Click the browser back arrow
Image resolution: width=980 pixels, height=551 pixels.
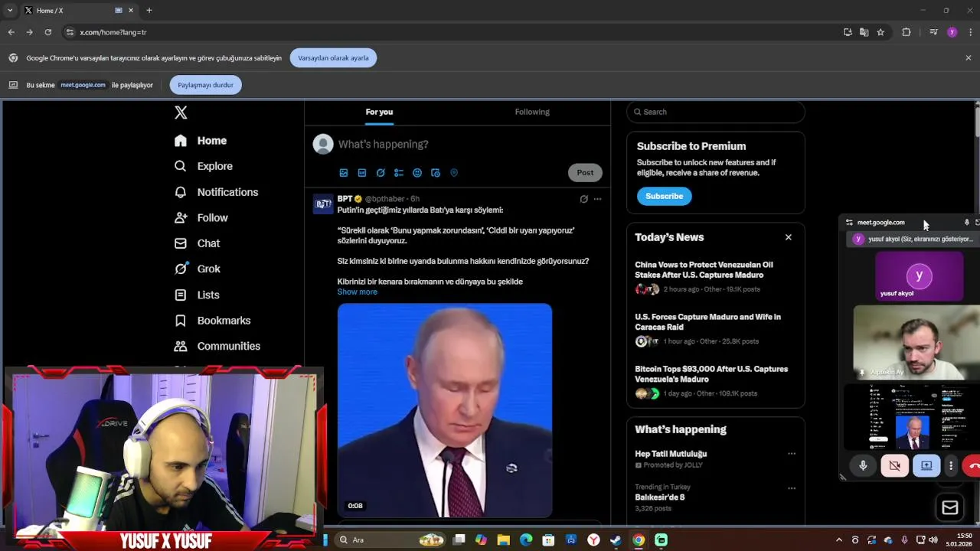[11, 32]
